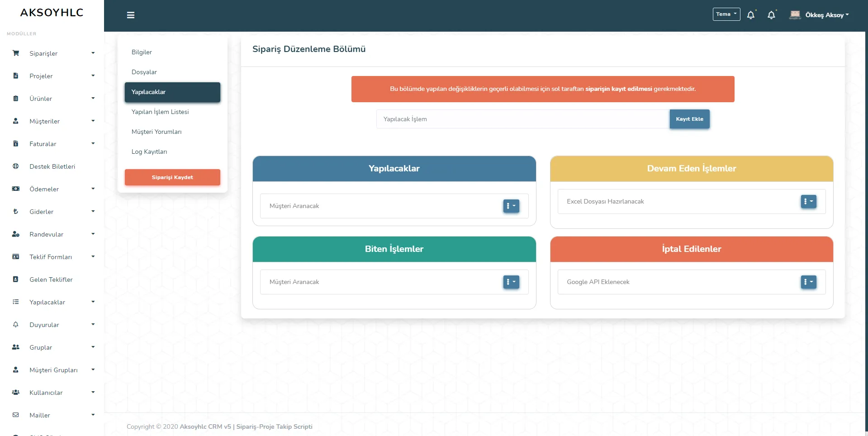Open the Bilgiler tab

(172, 52)
